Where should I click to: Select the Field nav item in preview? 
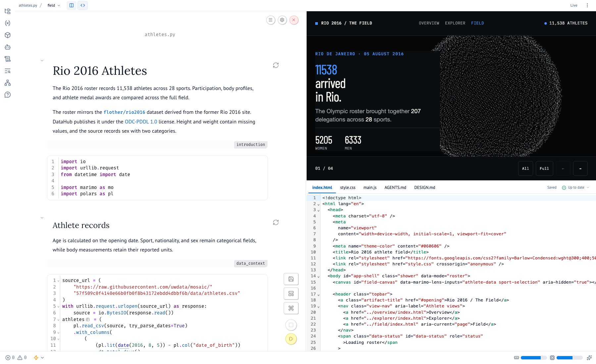click(x=477, y=23)
